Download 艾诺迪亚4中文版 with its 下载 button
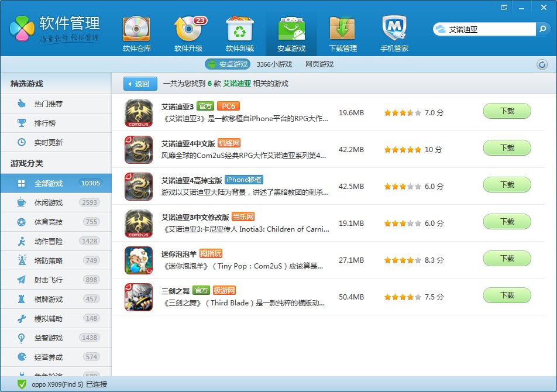 click(507, 149)
